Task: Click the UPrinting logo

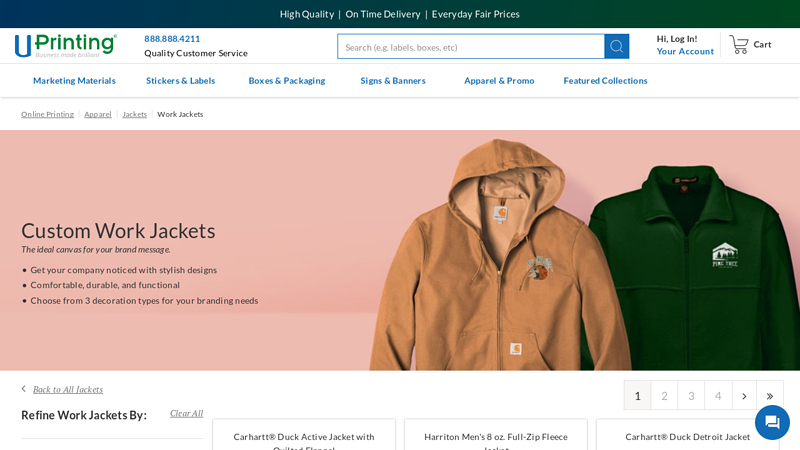Action: 66,45
